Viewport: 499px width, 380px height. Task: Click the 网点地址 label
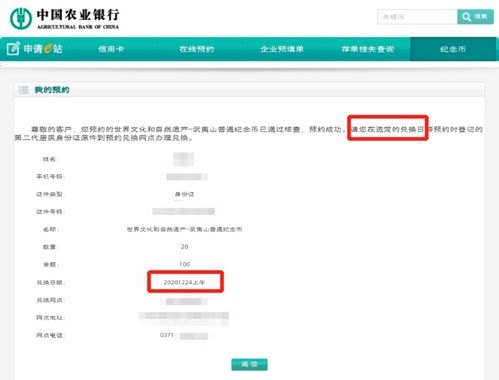pos(50,318)
